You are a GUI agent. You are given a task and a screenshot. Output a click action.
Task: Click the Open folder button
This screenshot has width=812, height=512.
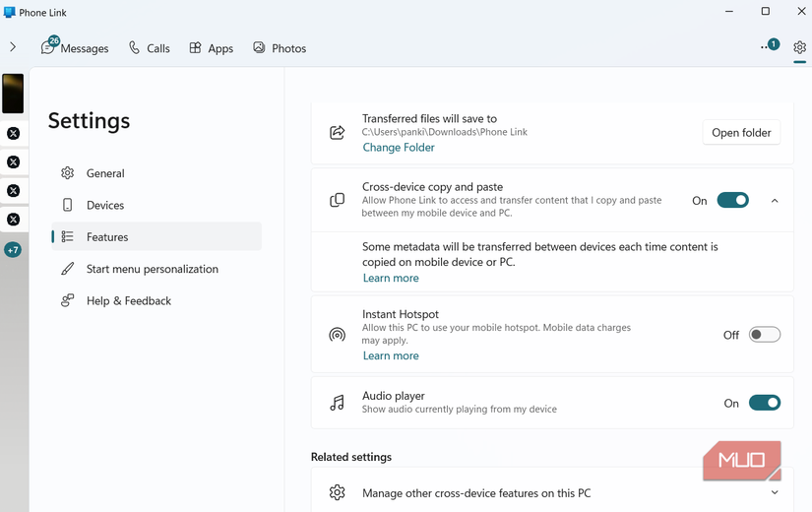(x=741, y=133)
